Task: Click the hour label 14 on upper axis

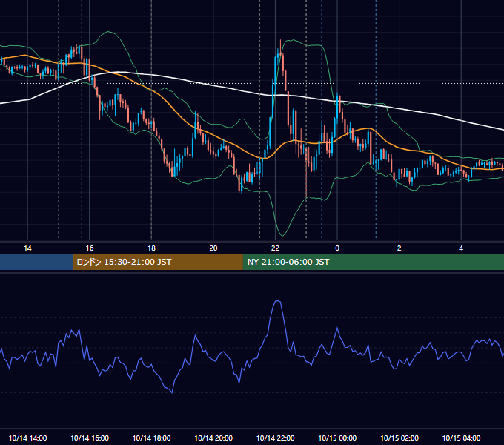Action: [27, 248]
